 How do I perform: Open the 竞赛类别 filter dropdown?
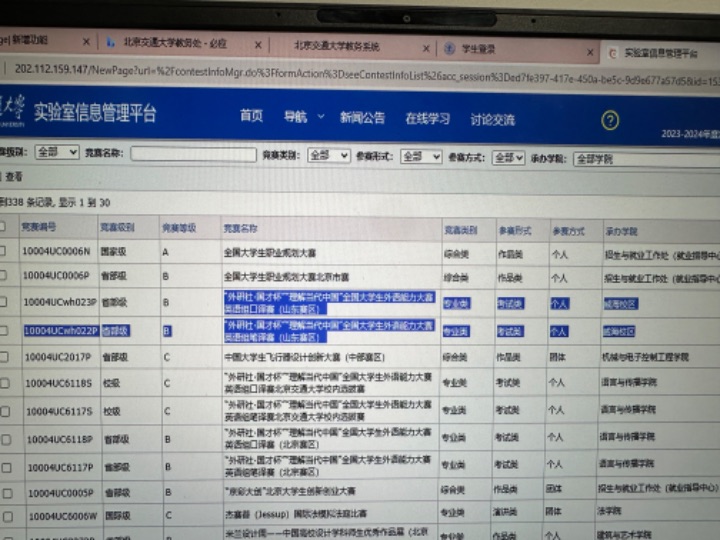(x=329, y=156)
